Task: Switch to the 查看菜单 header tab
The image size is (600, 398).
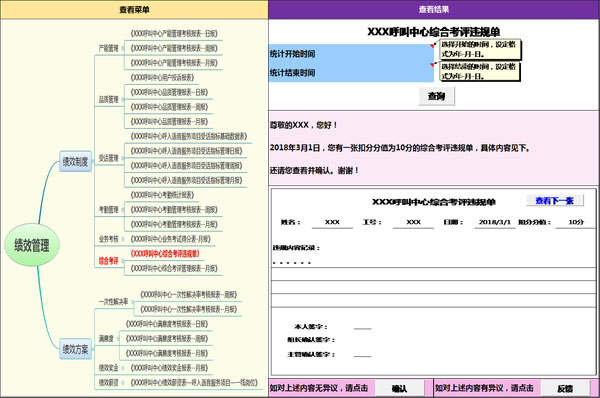Action: pyautogui.click(x=134, y=10)
